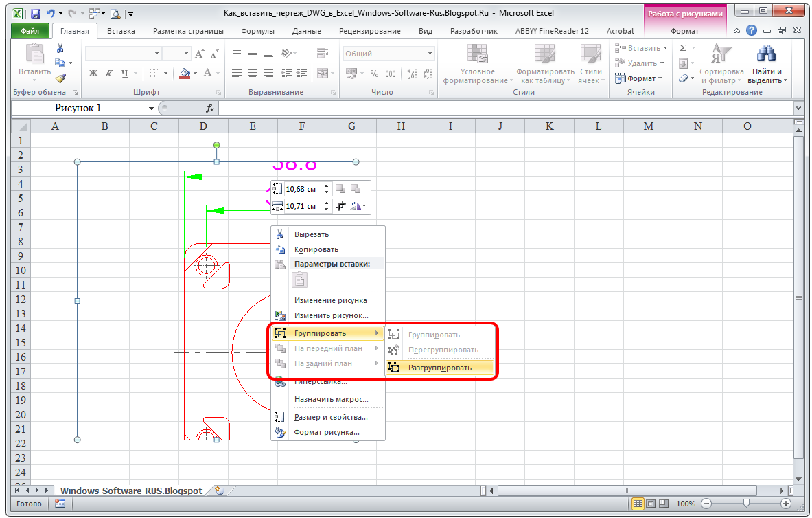Open picture tools Формат tab
This screenshot has height=518, width=812.
pos(684,31)
